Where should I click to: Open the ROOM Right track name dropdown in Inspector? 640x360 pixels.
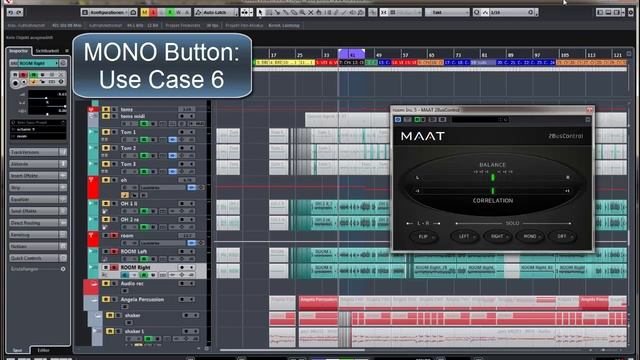coord(38,63)
